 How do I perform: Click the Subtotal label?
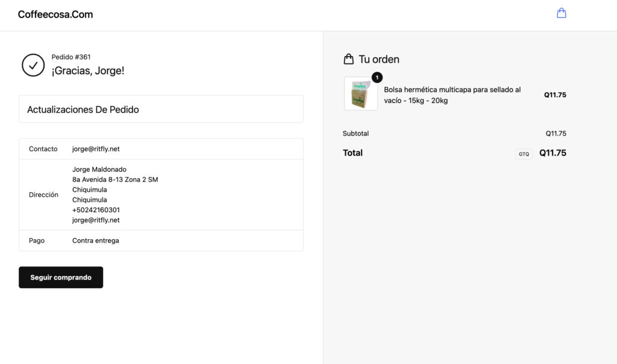[355, 134]
